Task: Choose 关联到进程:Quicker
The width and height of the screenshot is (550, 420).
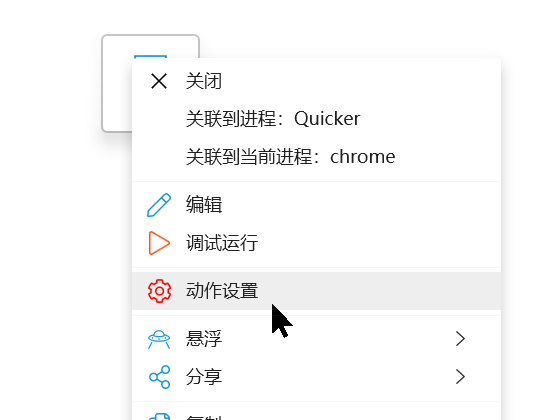Action: click(273, 119)
